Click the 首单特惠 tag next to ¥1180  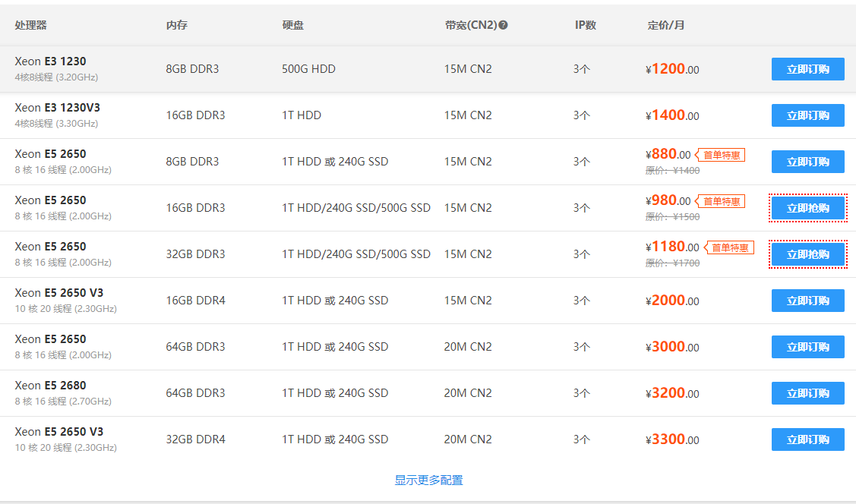(729, 248)
